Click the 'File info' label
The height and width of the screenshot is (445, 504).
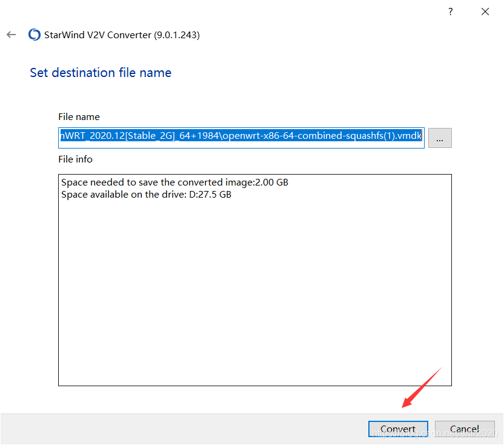(75, 159)
